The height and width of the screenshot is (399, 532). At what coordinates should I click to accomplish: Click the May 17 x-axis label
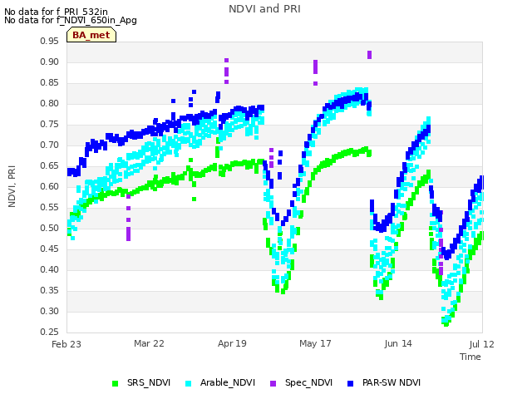point(315,343)
